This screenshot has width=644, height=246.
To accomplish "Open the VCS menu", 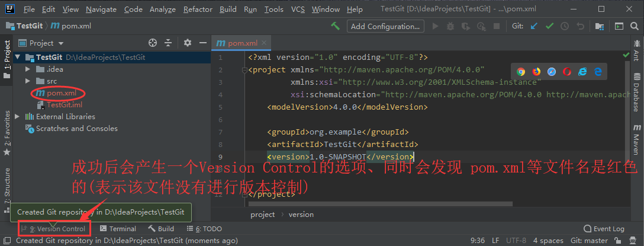I will (298, 9).
